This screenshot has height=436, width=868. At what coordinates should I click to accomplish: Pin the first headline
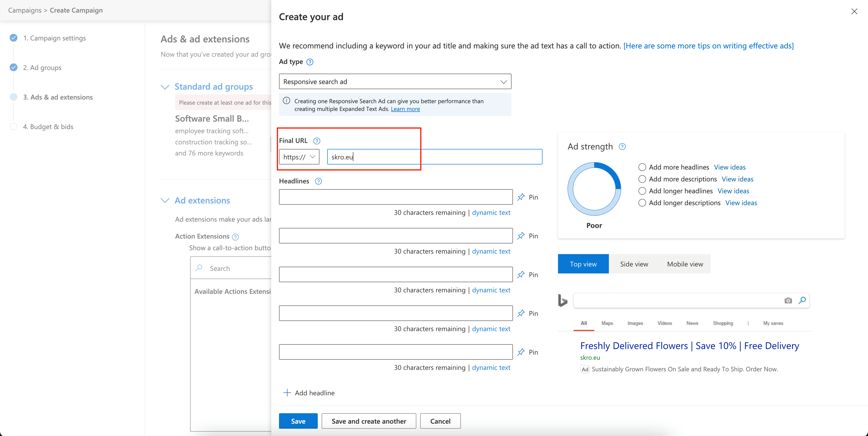pyautogui.click(x=528, y=197)
